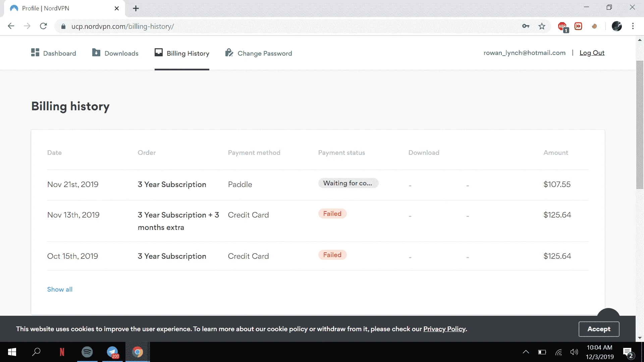Select the Billing History tab
Screen dimensions: 644x362
click(182, 53)
